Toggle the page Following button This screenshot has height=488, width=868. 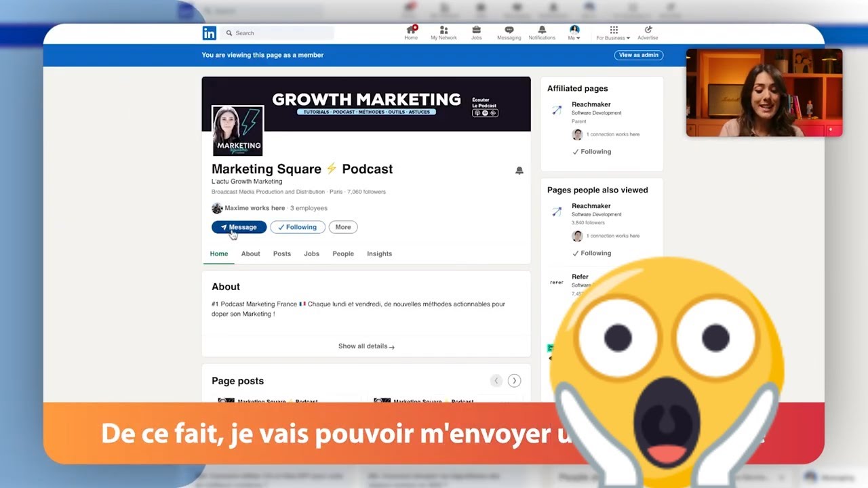(x=298, y=227)
